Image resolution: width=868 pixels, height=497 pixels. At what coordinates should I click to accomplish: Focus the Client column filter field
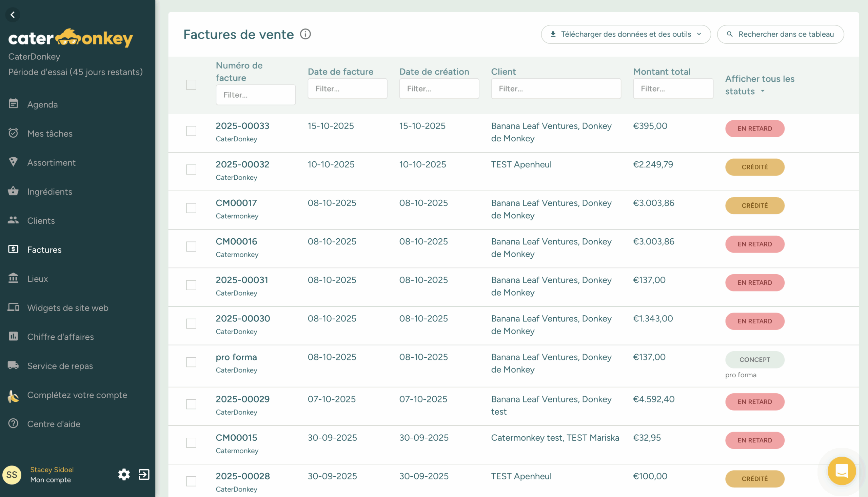(x=556, y=89)
